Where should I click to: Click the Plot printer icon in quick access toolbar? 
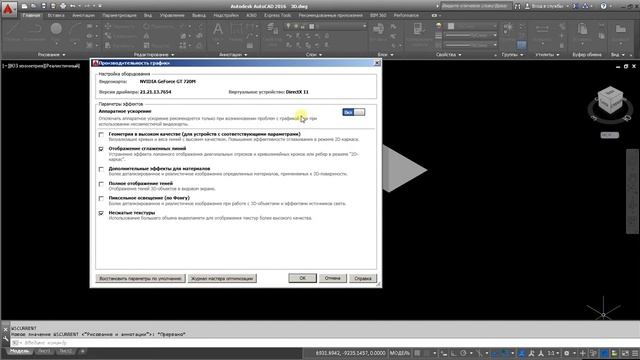(63, 6)
